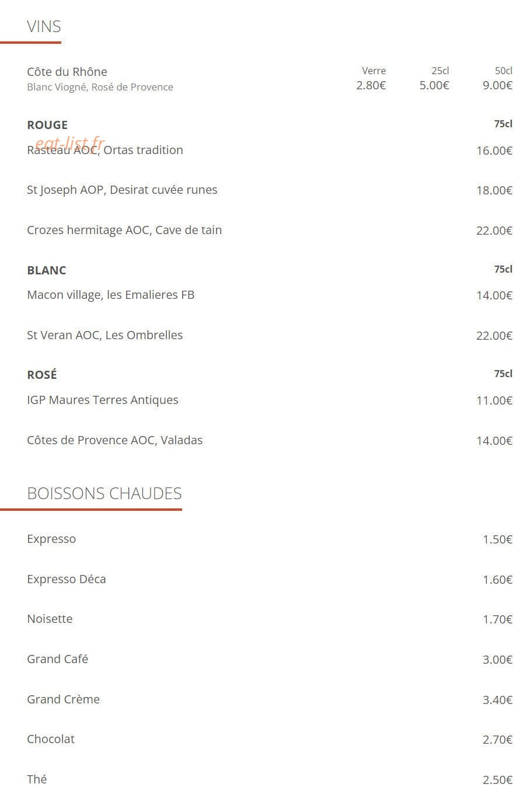Choose Côtes de Provence AOC, Valadas
Viewport: 530px width, 812px height.
click(x=115, y=440)
